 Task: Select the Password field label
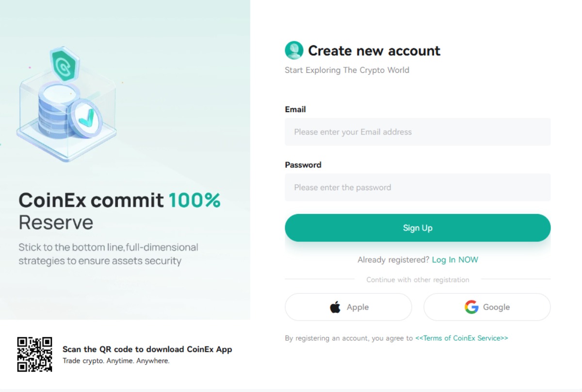[x=303, y=164]
